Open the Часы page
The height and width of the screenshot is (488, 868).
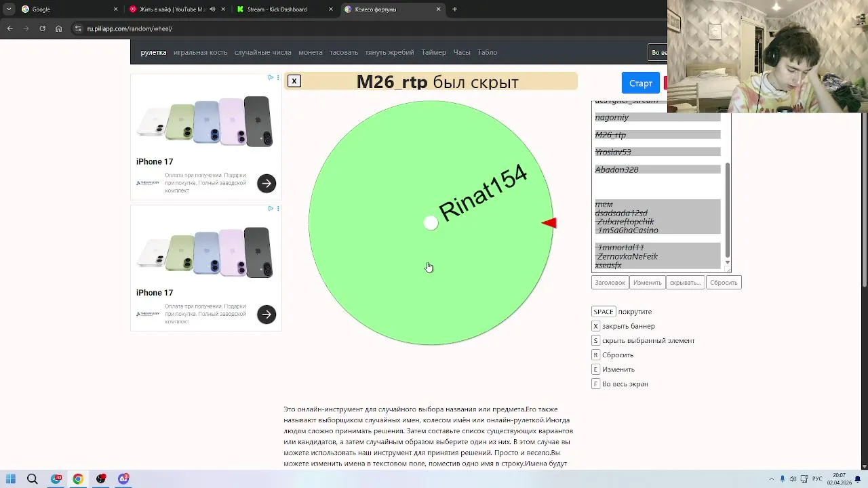tap(462, 52)
